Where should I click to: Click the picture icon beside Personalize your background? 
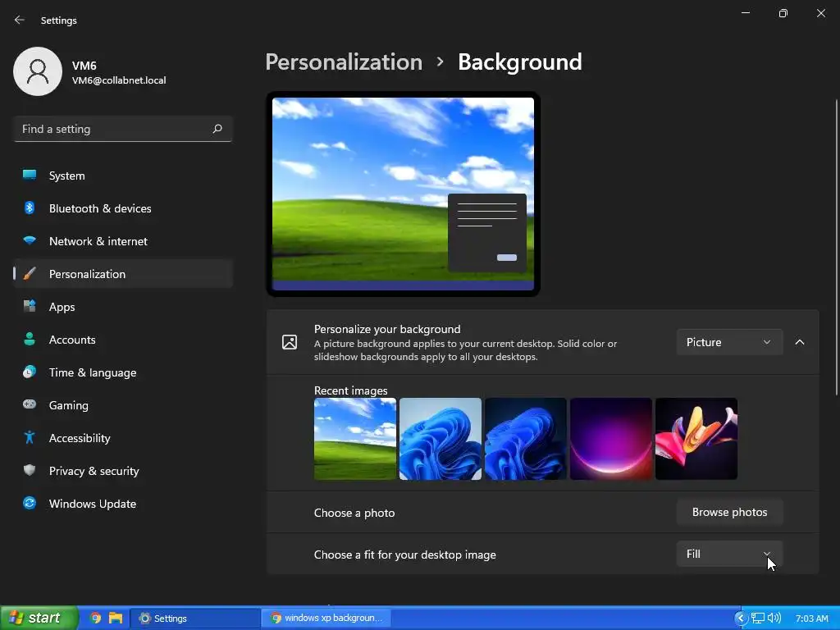(290, 342)
